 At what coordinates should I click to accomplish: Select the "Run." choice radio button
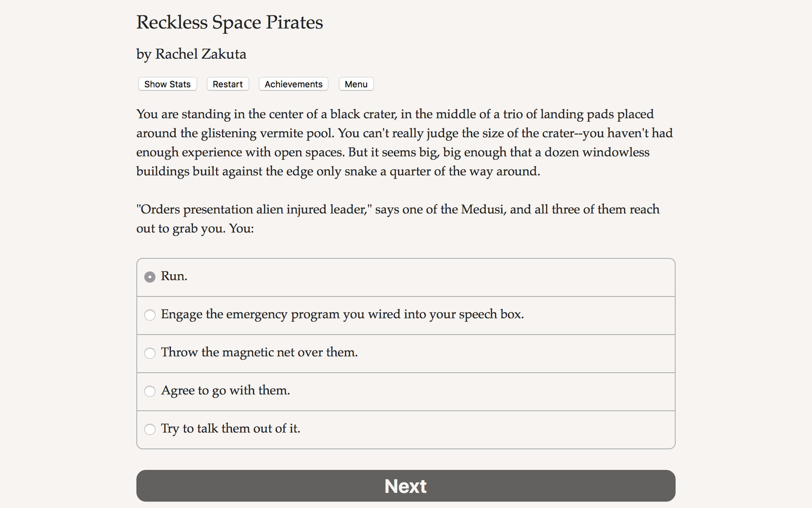click(x=149, y=277)
